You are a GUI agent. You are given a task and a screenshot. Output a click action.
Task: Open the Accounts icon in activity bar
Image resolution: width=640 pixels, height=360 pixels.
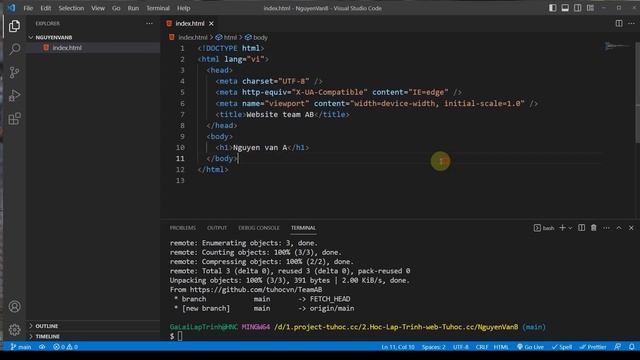click(x=14, y=307)
